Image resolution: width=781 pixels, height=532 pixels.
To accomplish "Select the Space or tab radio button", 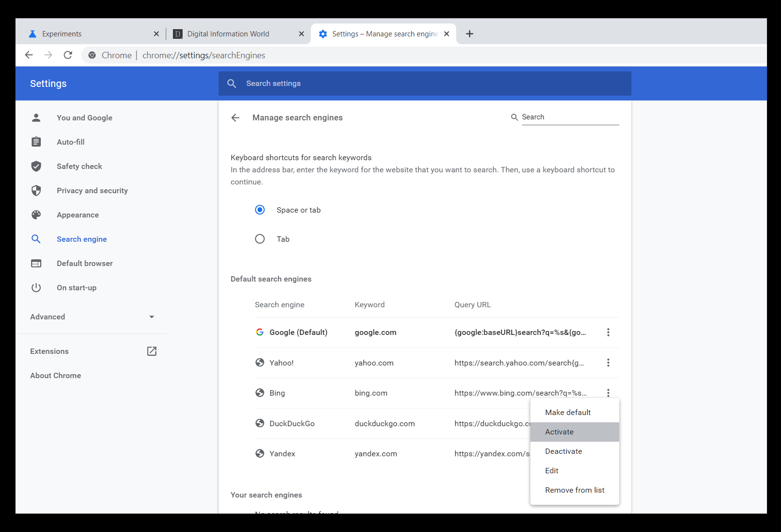I will point(260,210).
